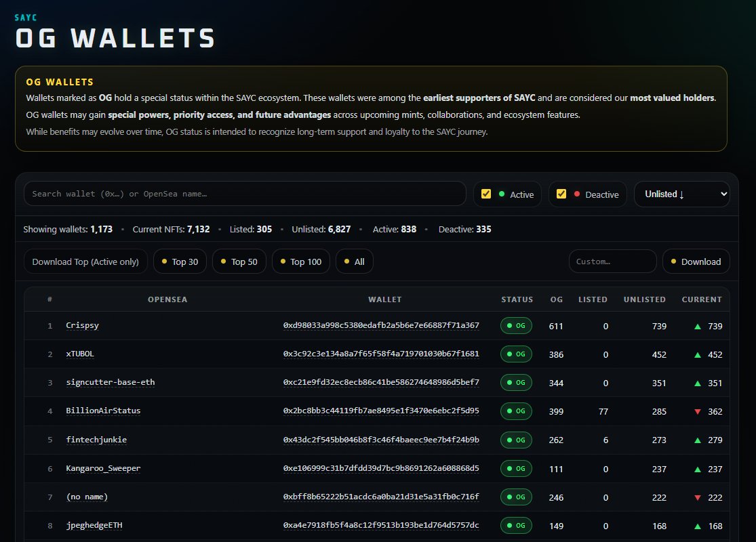
Task: Click the Active 838 stat
Action: pyautogui.click(x=395, y=229)
